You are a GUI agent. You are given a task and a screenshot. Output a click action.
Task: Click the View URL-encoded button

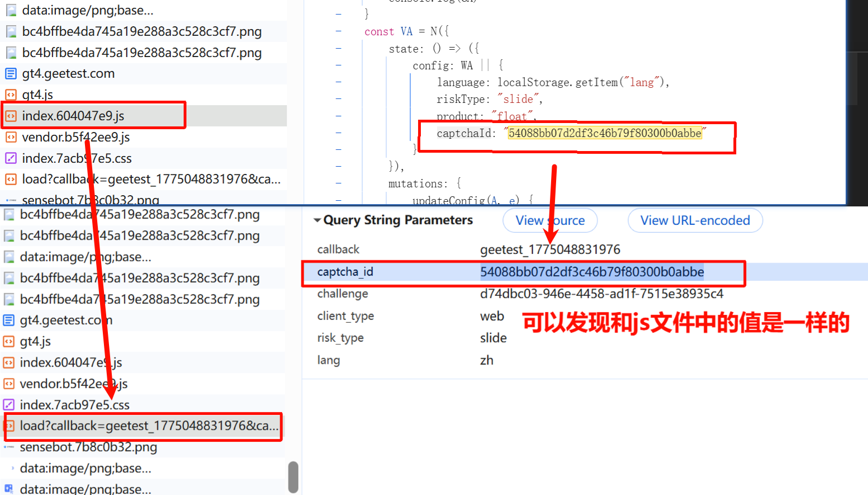tap(695, 220)
